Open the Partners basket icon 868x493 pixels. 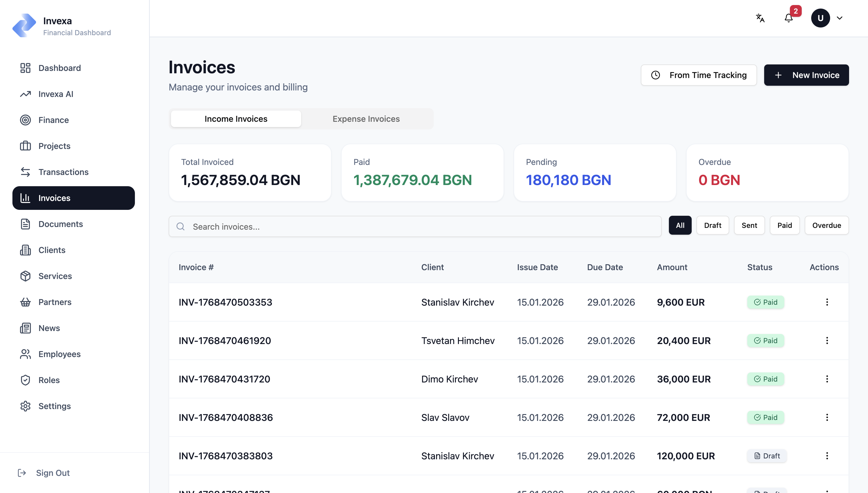25,302
